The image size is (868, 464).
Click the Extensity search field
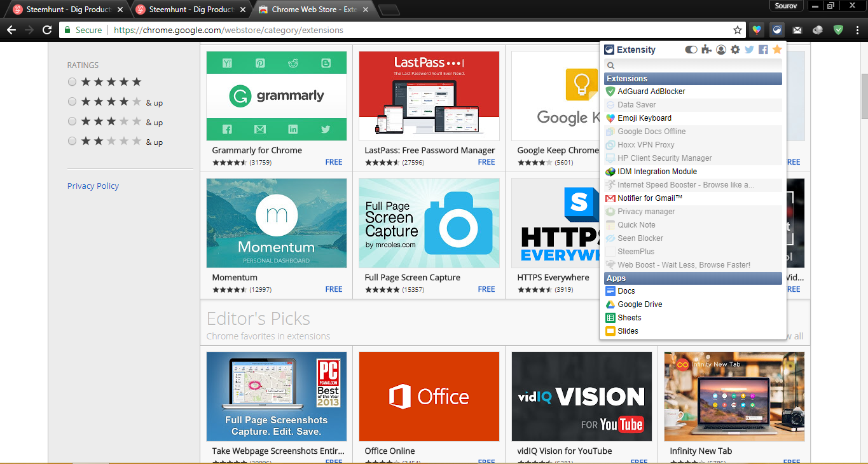[693, 65]
